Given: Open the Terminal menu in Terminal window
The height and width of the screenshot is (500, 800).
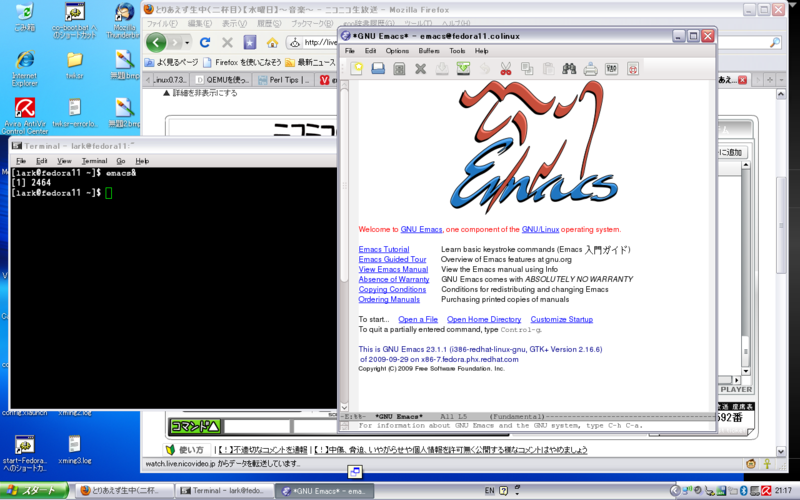Looking at the screenshot, I should (x=94, y=161).
